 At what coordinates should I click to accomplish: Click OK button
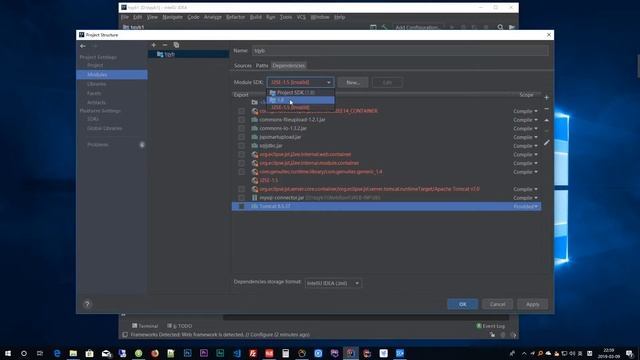462,304
